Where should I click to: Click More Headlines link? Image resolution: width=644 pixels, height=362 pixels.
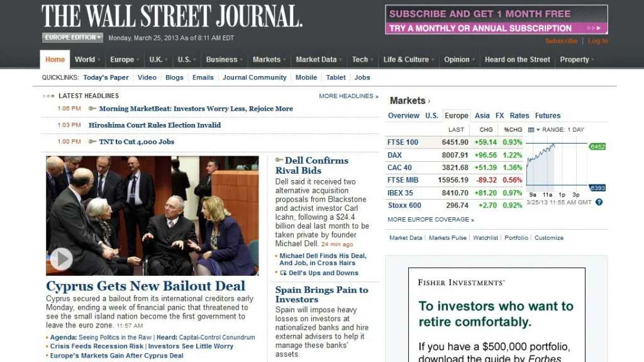click(x=348, y=96)
